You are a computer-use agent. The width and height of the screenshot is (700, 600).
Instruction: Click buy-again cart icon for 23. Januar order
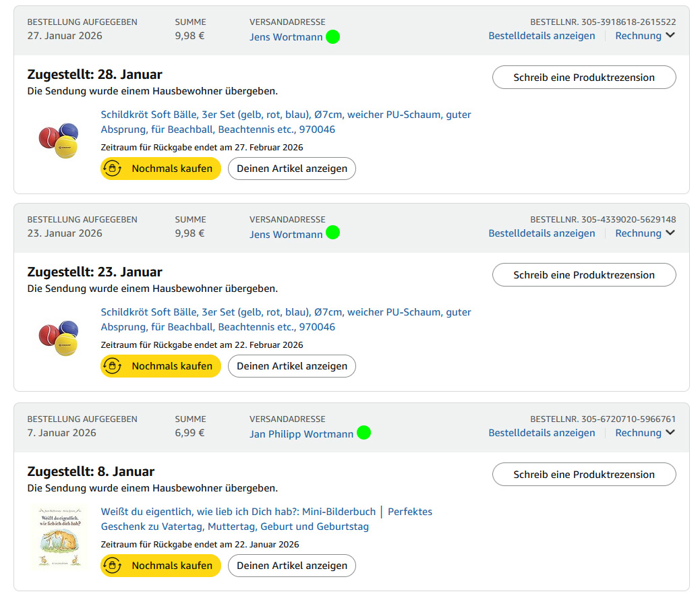112,366
